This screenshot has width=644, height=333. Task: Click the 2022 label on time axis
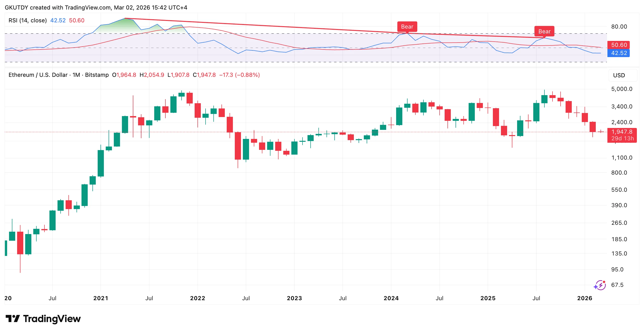197,298
